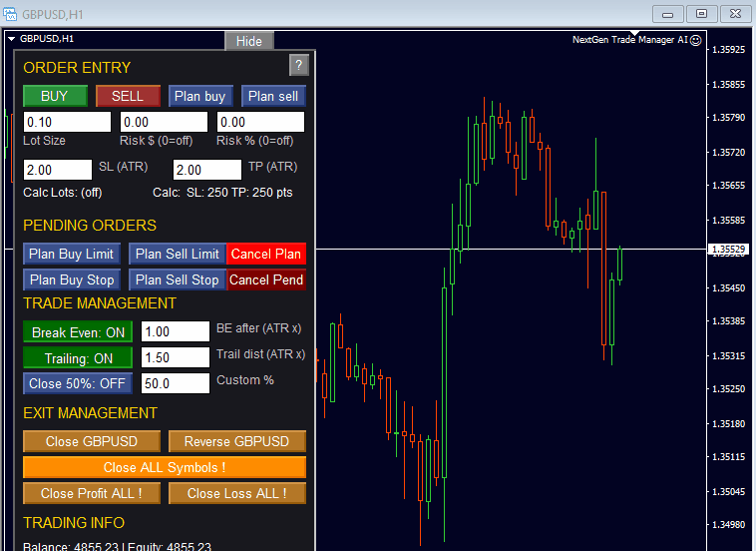Click Close GBPUSD button
The height and width of the screenshot is (551, 756).
(x=92, y=441)
